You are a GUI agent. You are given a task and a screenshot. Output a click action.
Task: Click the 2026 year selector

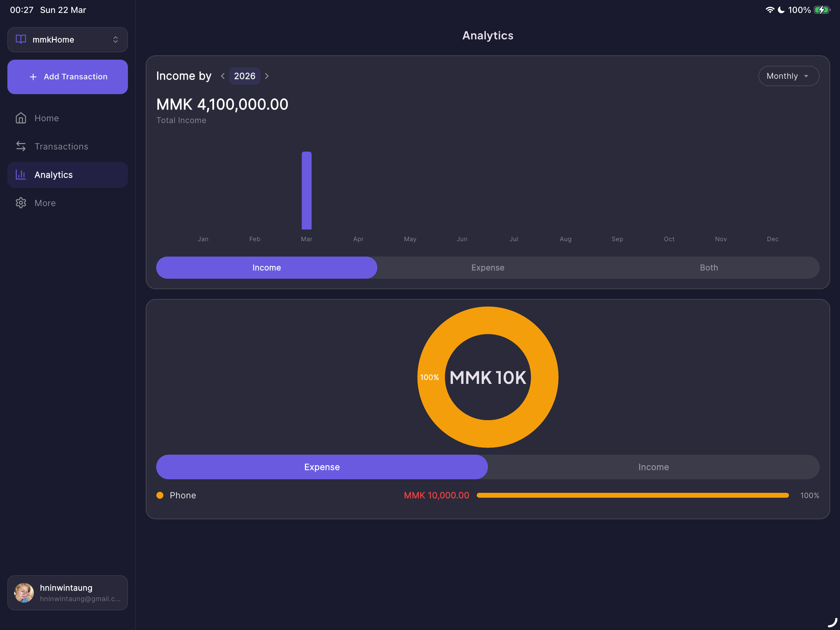(244, 76)
